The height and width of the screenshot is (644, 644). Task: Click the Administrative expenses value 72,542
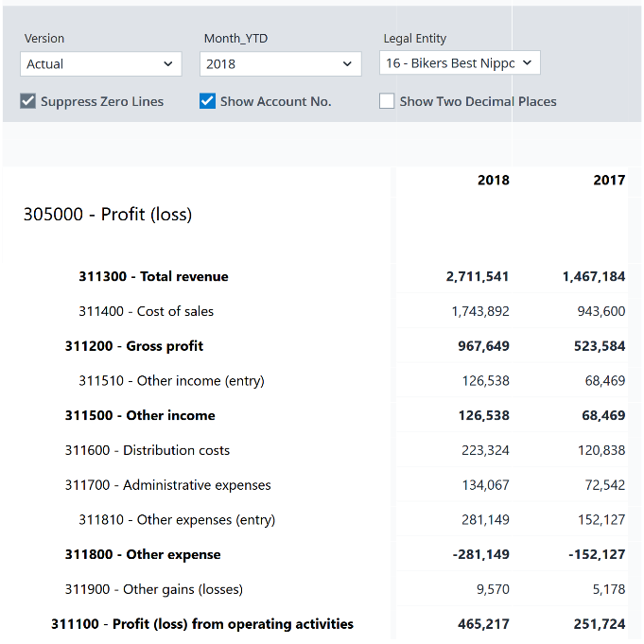coord(605,485)
